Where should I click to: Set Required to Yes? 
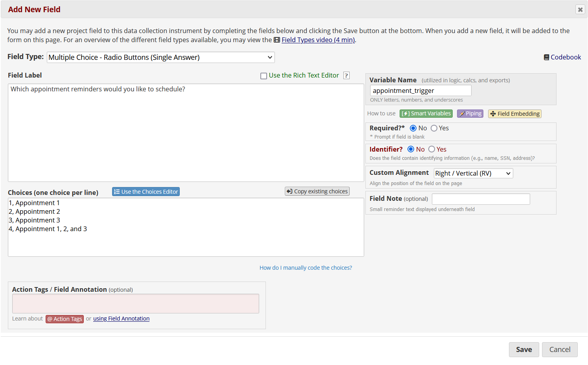click(434, 128)
